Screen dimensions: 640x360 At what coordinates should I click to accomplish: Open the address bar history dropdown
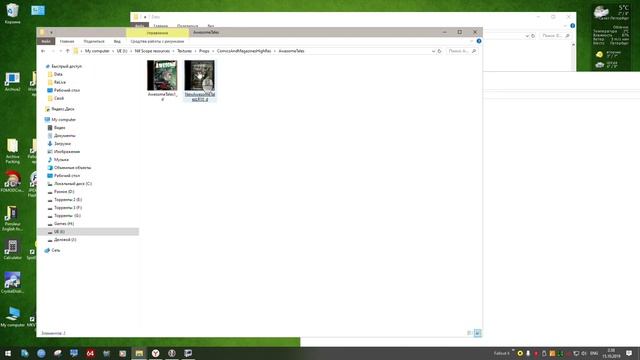(x=433, y=51)
